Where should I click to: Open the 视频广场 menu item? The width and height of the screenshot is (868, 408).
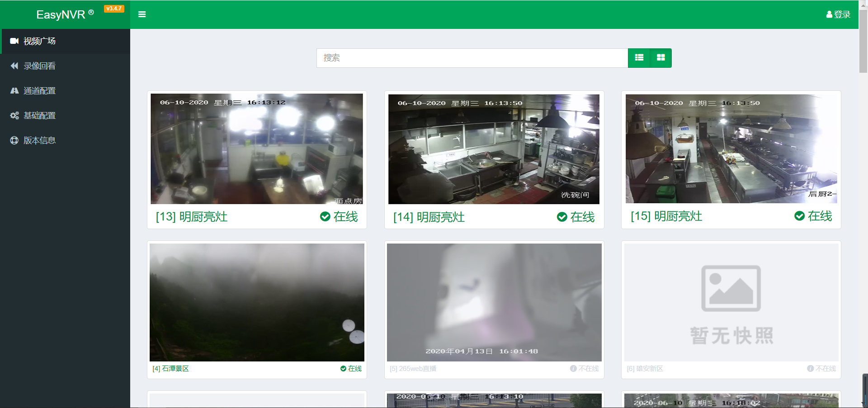pos(65,41)
